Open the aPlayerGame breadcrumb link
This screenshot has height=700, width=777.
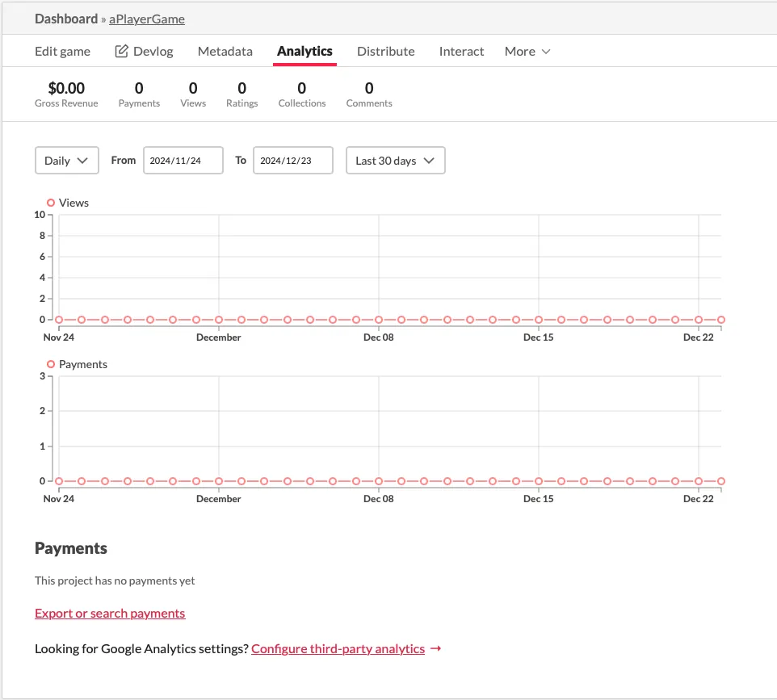pos(147,19)
